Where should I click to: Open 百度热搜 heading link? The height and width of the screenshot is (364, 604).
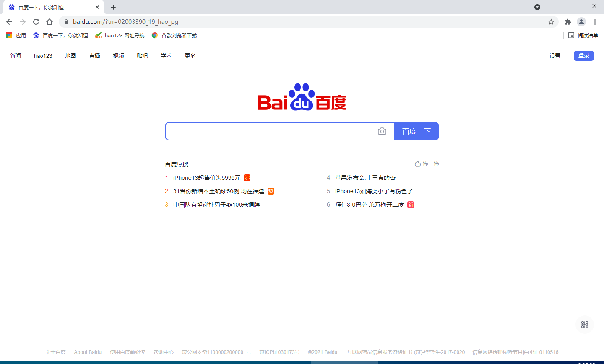coord(177,164)
